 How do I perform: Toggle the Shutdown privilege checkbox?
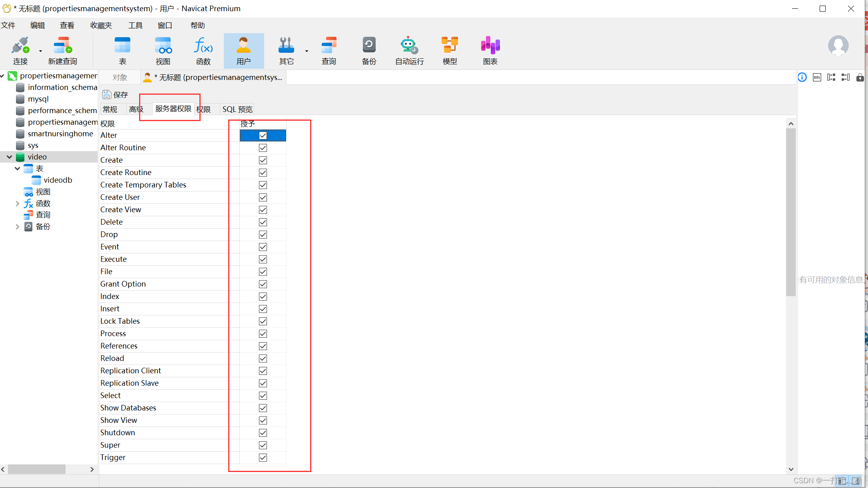(x=263, y=433)
